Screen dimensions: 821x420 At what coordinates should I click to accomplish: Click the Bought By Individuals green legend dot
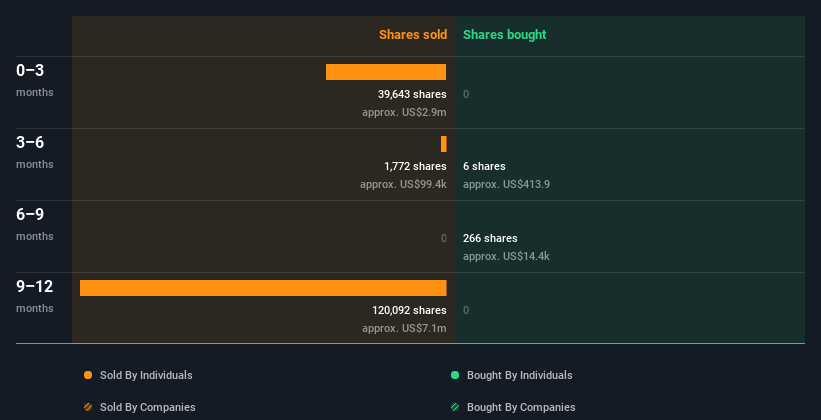455,375
